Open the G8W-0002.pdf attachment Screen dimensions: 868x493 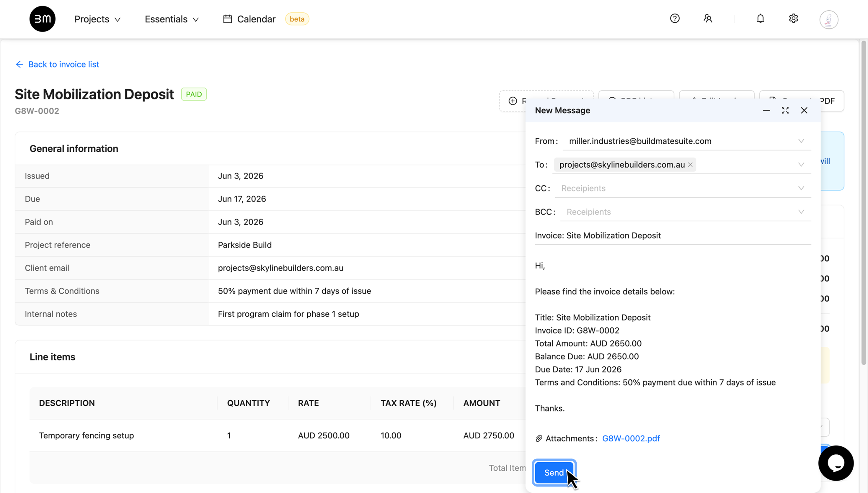tap(631, 438)
